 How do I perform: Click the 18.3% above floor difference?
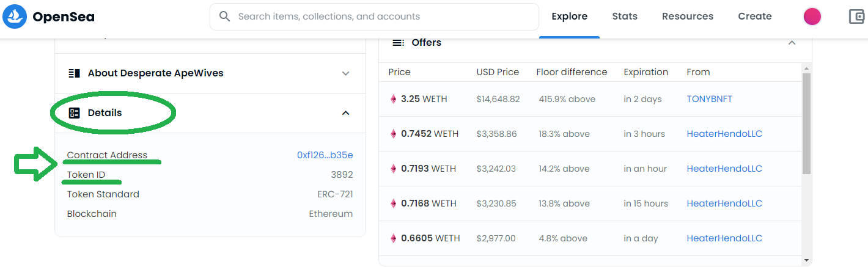pyautogui.click(x=564, y=134)
